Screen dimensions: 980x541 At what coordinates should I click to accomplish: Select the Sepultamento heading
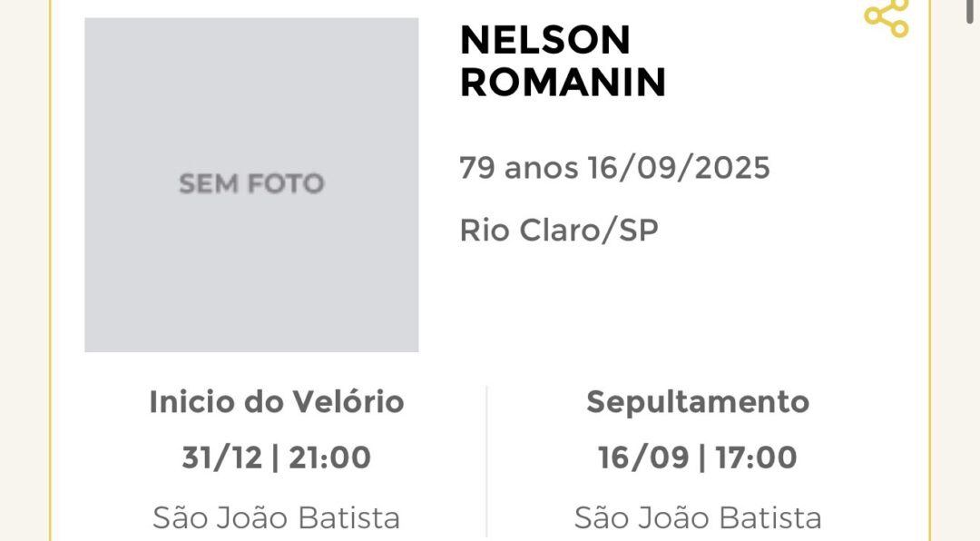698,402
